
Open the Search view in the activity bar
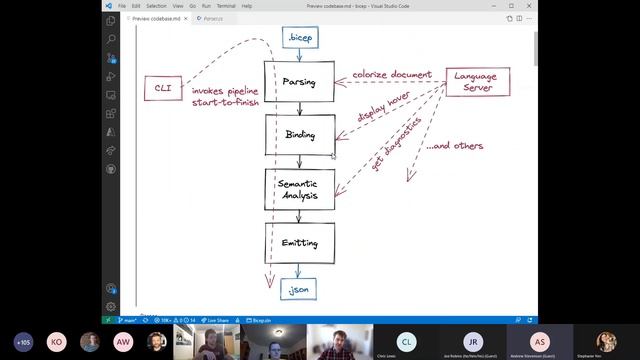click(111, 39)
